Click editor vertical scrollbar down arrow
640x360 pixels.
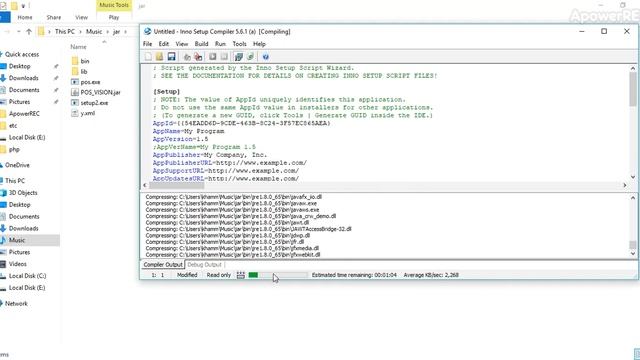click(x=633, y=177)
